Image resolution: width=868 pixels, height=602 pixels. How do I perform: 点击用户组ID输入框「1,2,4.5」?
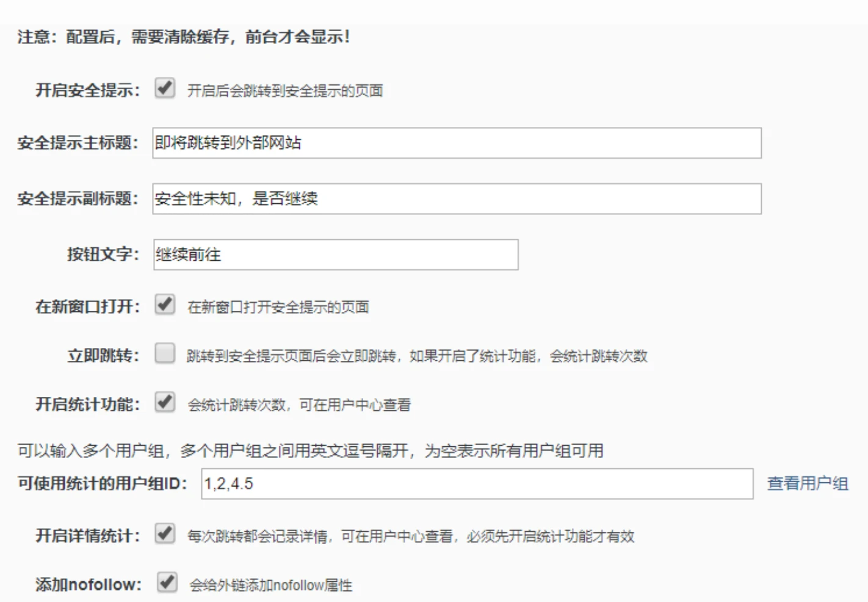[427, 484]
